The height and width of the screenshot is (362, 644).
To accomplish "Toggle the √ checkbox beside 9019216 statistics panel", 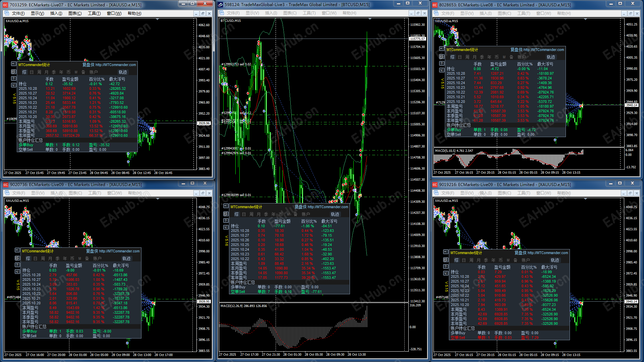I will tap(446, 273).
